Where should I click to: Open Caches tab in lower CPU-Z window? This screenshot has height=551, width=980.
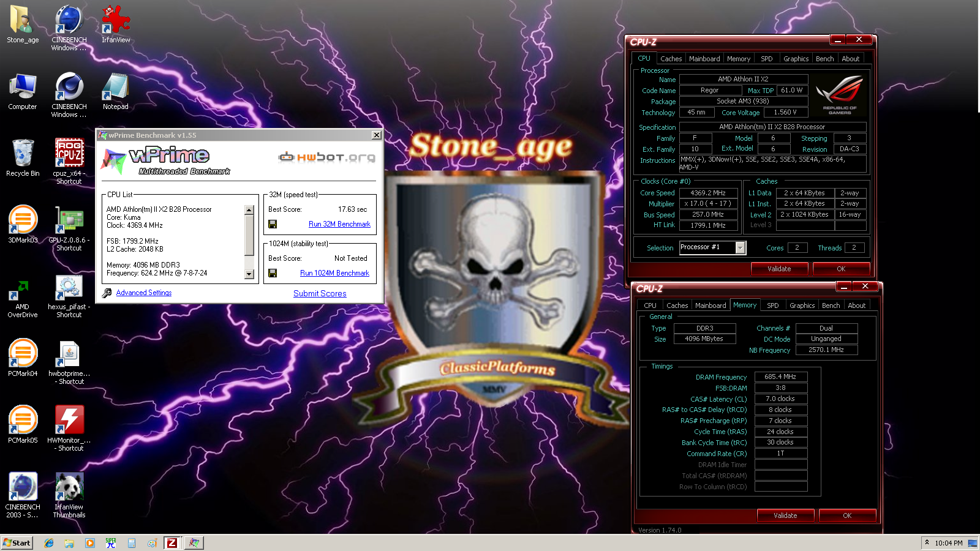pos(677,305)
